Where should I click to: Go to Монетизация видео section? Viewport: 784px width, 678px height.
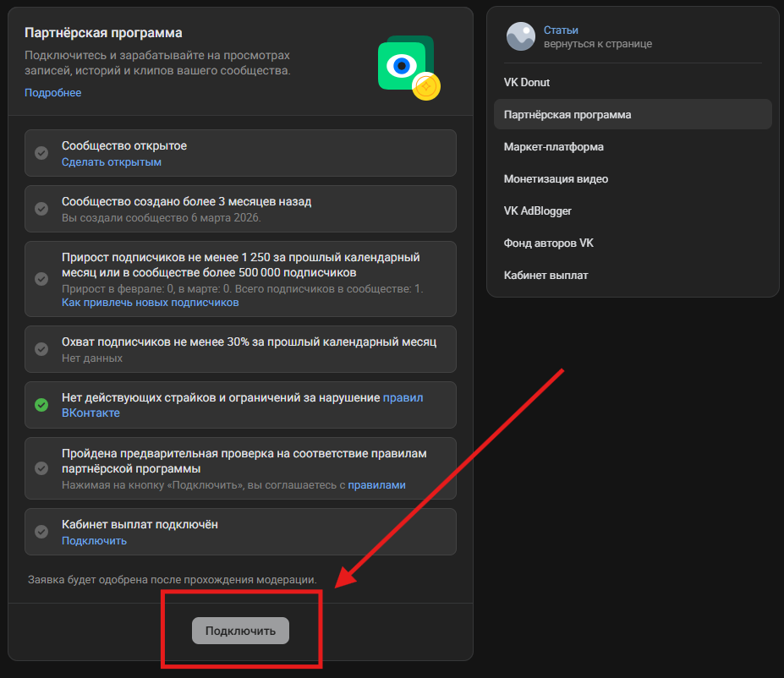[x=556, y=178]
